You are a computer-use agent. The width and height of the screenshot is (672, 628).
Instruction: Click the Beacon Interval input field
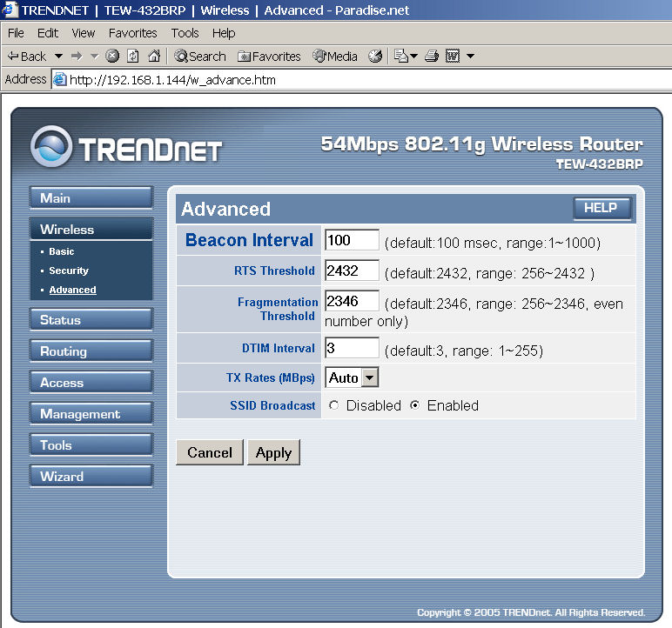[352, 240]
